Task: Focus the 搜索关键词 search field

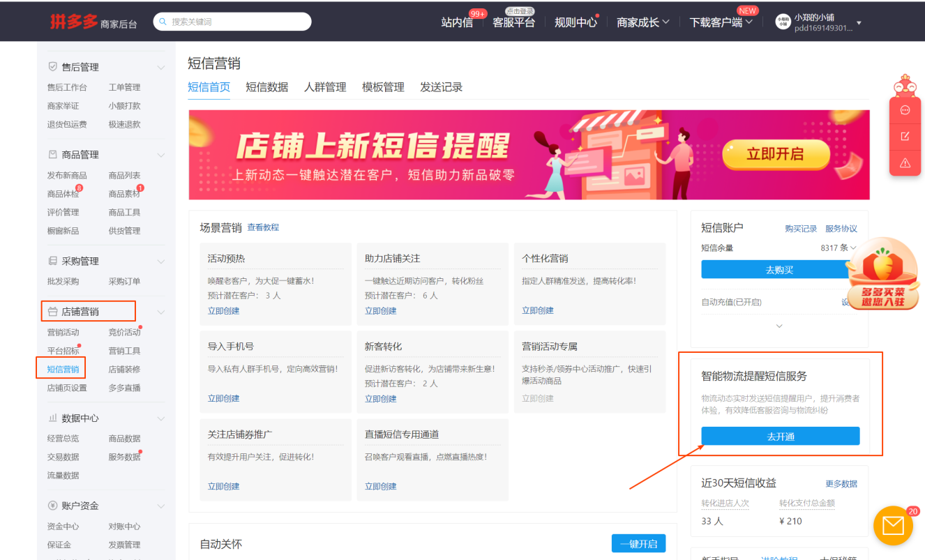Action: point(232,22)
